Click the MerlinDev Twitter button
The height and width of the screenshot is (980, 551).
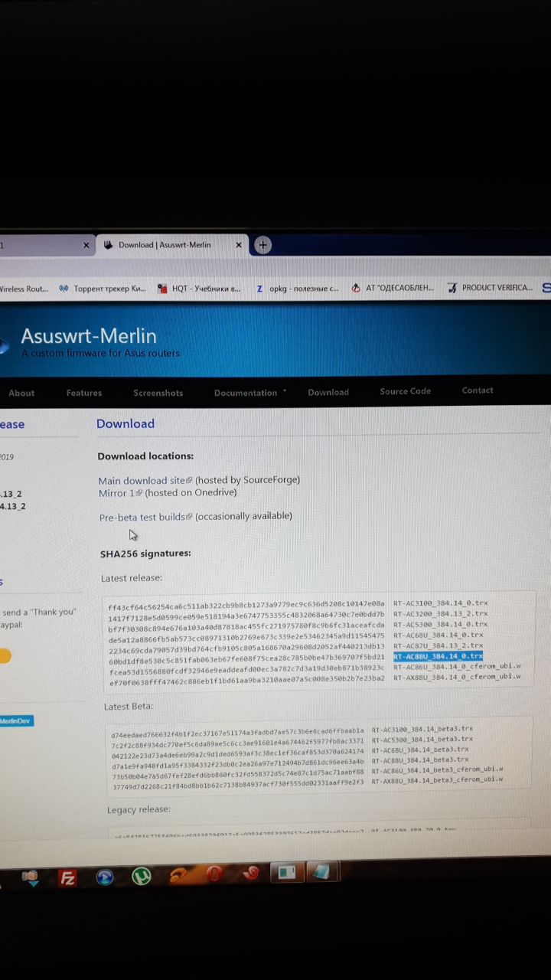pyautogui.click(x=16, y=720)
